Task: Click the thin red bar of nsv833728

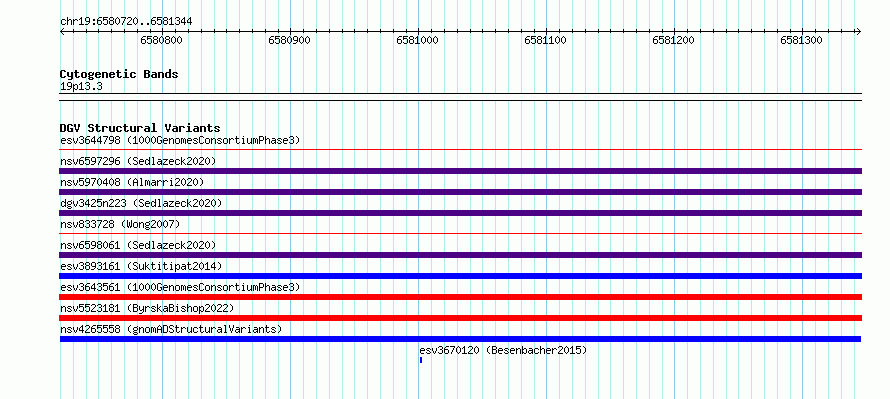Action: coord(461,234)
